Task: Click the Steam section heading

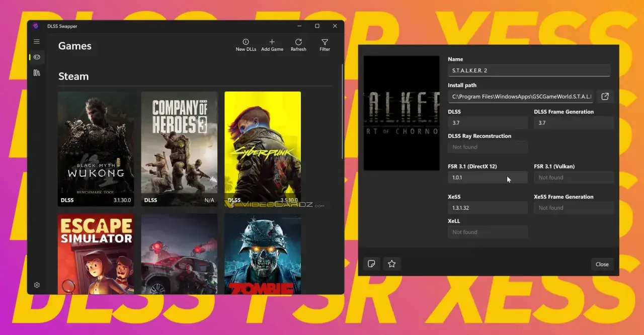Action: (73, 76)
